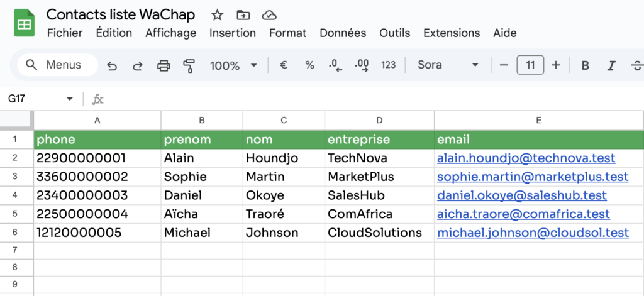This screenshot has height=296, width=644.
Task: Open the G17 name box dropdown
Action: (x=69, y=99)
